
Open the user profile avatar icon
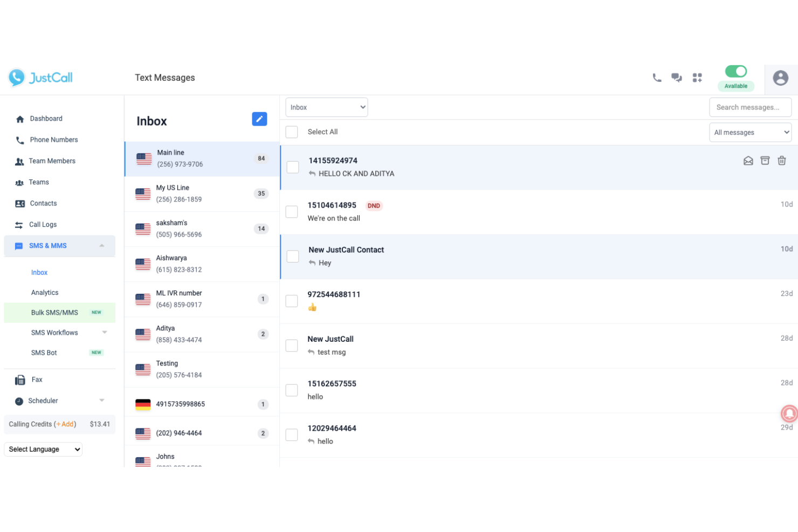(x=781, y=79)
